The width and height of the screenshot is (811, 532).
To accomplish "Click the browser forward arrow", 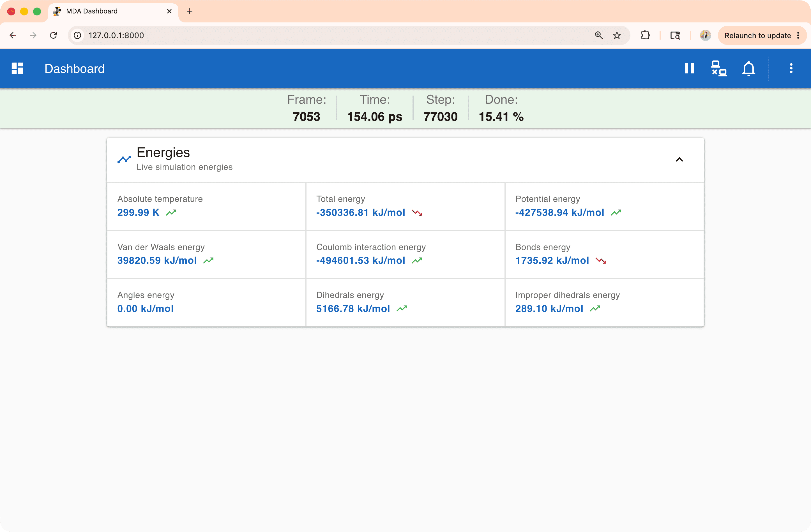I will click(x=33, y=35).
